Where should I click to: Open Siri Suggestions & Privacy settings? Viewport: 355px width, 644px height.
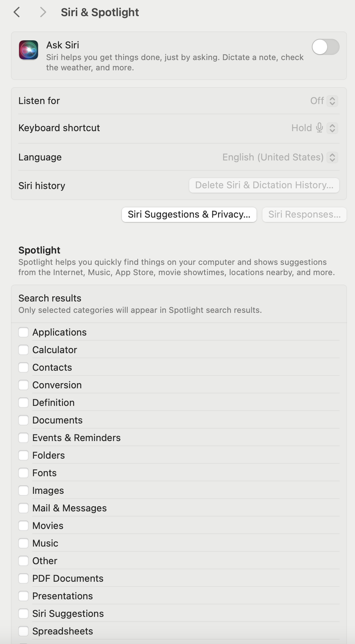[x=189, y=214]
